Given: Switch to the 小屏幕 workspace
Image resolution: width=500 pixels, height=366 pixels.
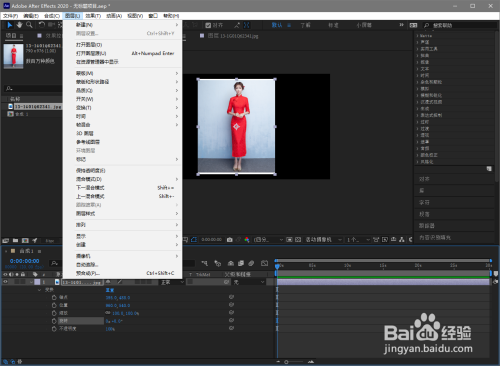Looking at the screenshot, I should click(x=364, y=25).
